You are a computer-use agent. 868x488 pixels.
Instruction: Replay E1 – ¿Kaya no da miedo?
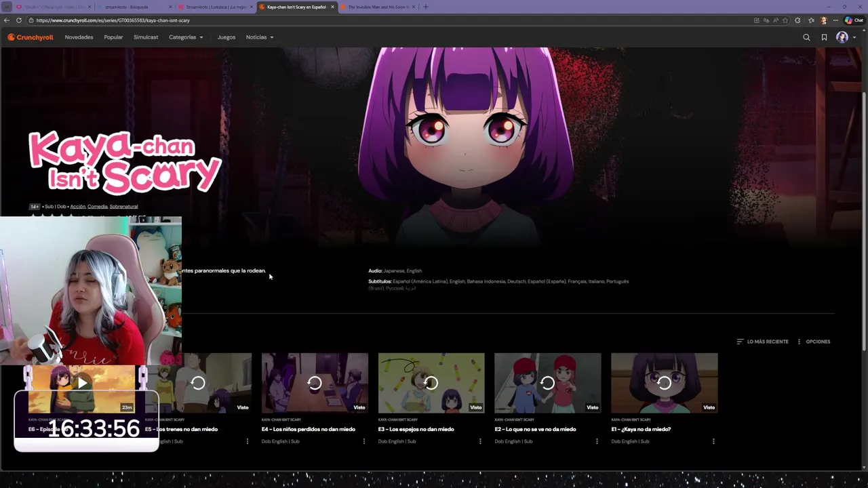point(665,383)
